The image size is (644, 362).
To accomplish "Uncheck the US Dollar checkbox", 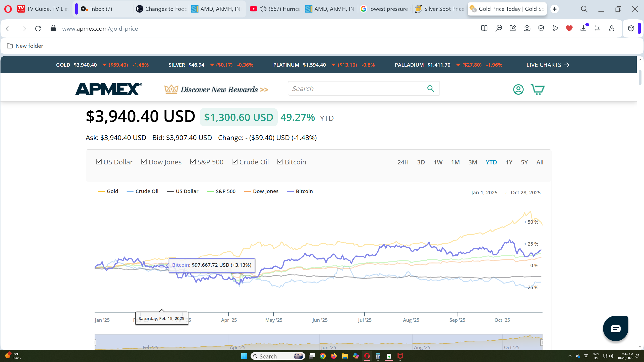I will (99, 162).
